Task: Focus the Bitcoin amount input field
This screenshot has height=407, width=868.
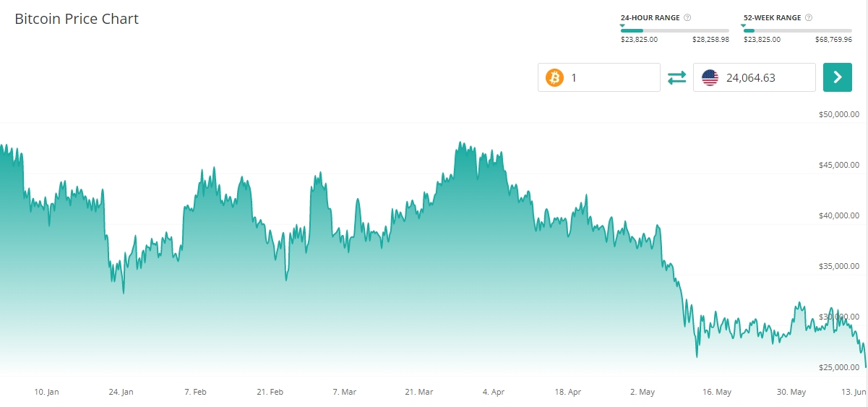Action: point(611,77)
